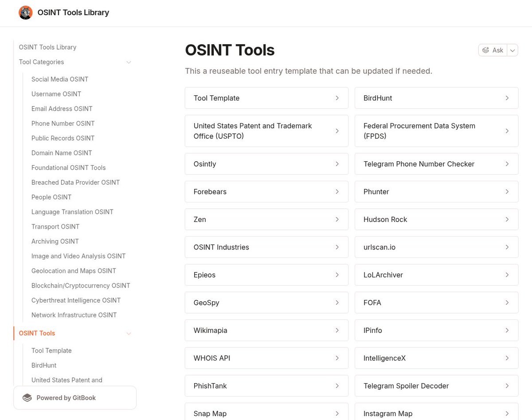Viewport: 532px width, 420px height.
Task: Click the arrow on the PhishTank card
Action: click(337, 386)
